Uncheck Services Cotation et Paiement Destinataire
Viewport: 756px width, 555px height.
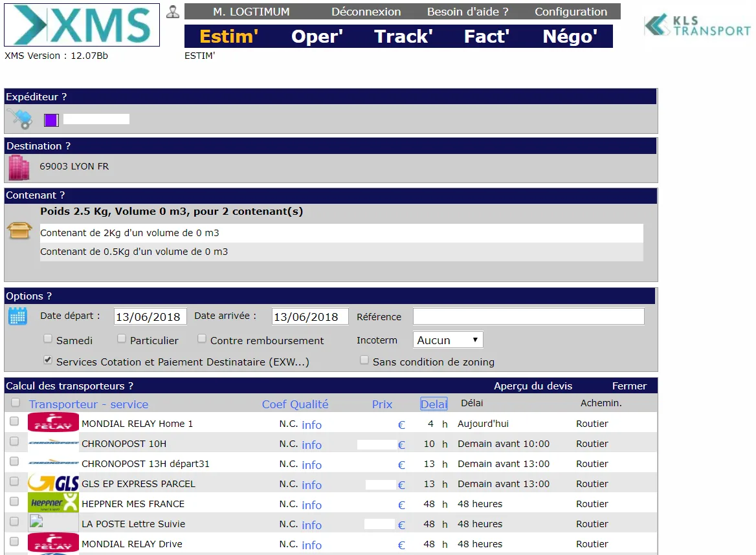(48, 360)
